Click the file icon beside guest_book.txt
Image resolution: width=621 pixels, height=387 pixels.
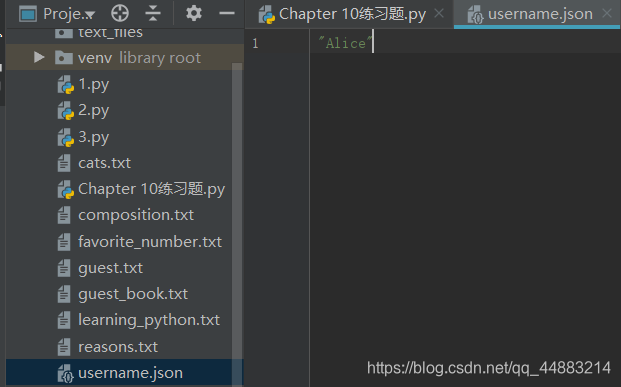64,294
